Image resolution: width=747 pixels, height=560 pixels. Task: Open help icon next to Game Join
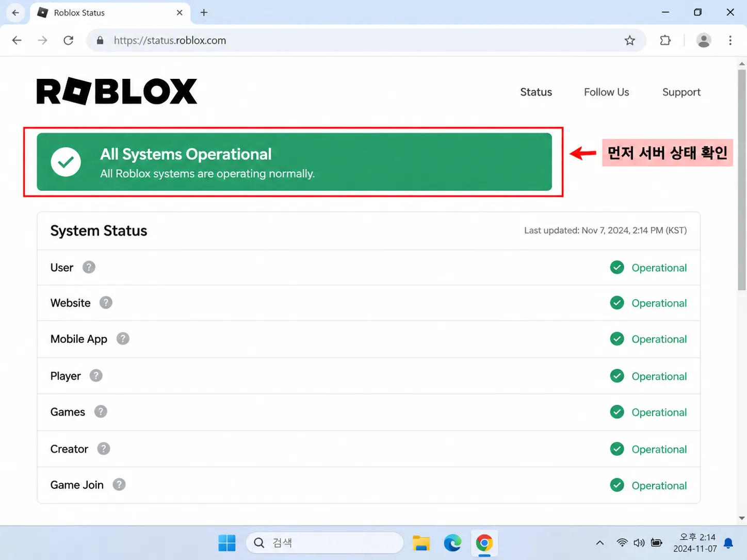pyautogui.click(x=119, y=485)
